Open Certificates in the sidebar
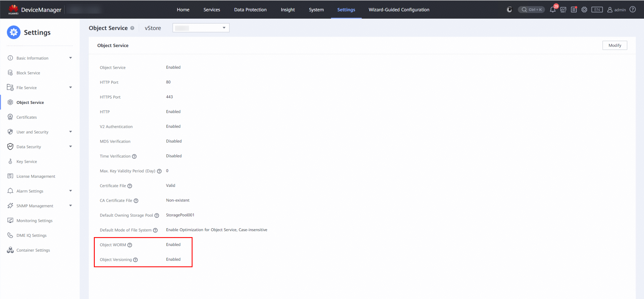The height and width of the screenshot is (299, 644). click(27, 117)
